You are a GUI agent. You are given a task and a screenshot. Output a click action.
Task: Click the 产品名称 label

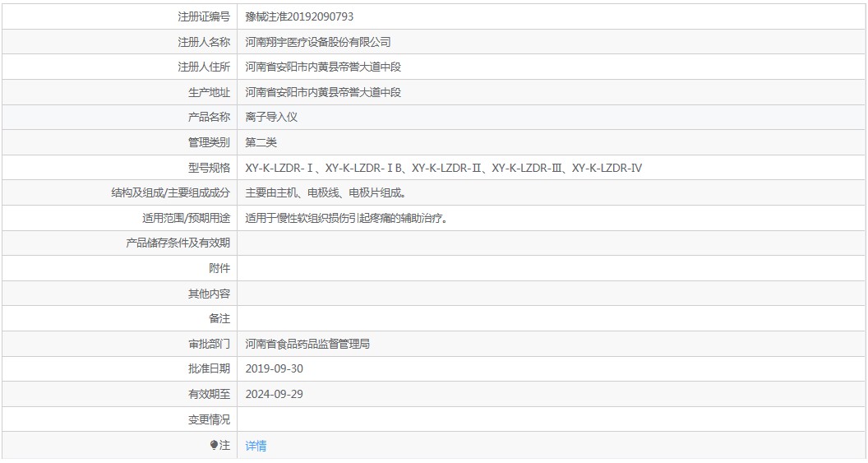coord(209,117)
